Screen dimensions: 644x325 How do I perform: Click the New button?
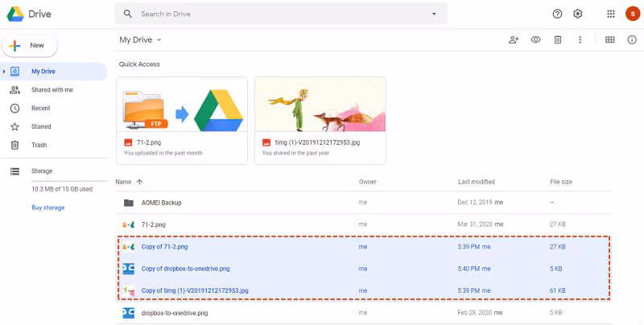(x=30, y=46)
